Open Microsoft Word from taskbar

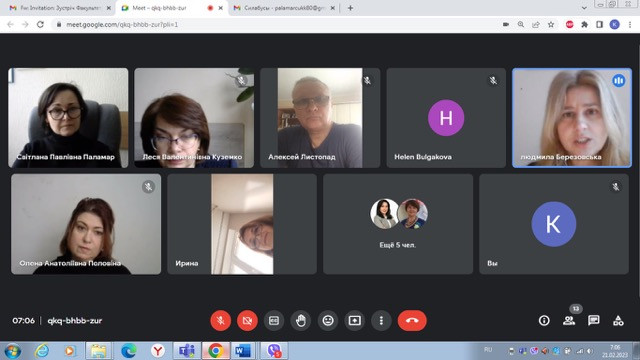coord(243,351)
